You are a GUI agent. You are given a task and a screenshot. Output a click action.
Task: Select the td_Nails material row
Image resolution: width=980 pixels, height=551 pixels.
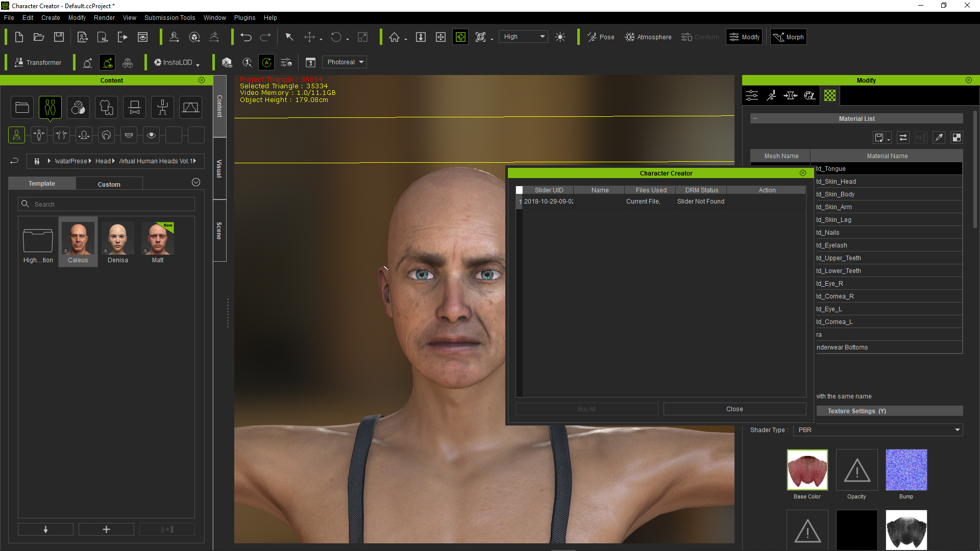[x=888, y=233]
